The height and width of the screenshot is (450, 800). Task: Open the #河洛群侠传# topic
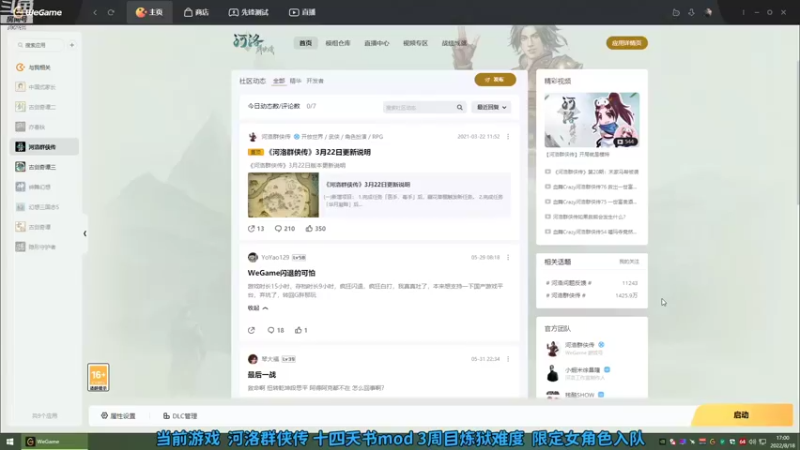click(565, 295)
